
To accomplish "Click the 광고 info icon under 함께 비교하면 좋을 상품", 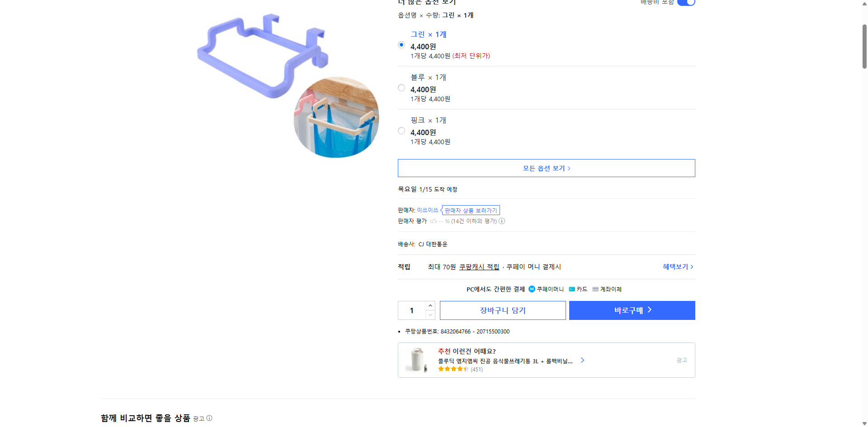I will tap(209, 418).
